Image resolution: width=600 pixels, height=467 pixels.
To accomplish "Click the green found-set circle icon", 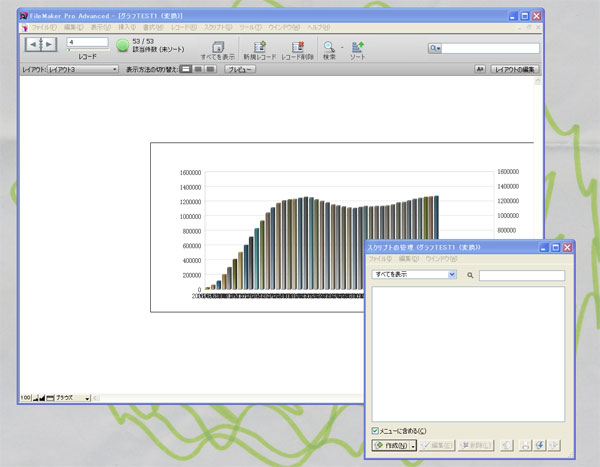I will click(x=122, y=45).
